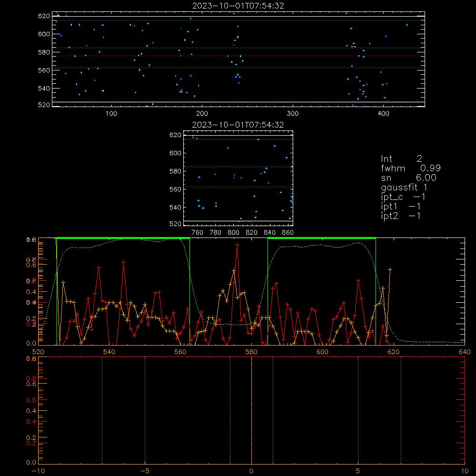Select the 'ipt1 -1' parameter text
This screenshot has height=476, width=476.
point(401,207)
